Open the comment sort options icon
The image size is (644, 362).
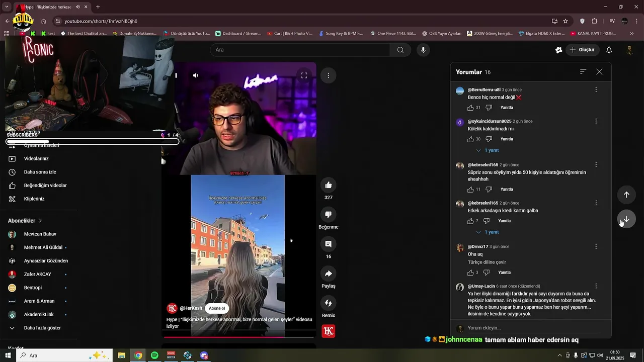(583, 72)
